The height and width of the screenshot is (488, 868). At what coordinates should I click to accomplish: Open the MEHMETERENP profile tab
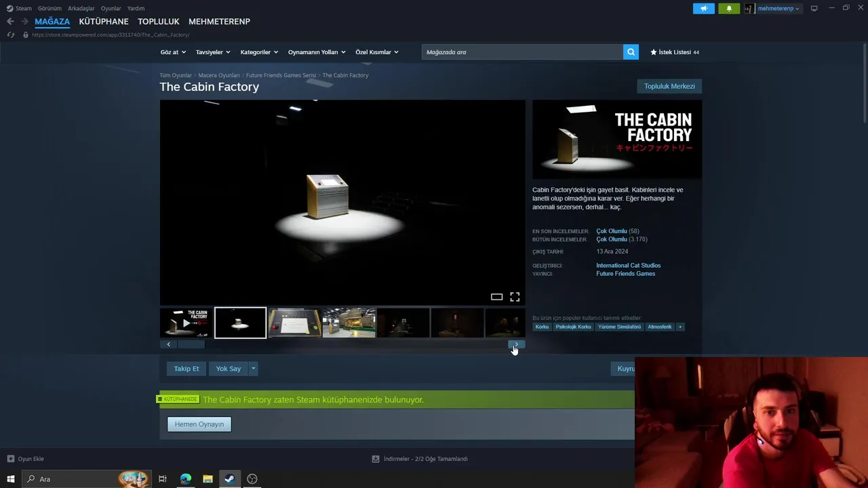pyautogui.click(x=219, y=22)
